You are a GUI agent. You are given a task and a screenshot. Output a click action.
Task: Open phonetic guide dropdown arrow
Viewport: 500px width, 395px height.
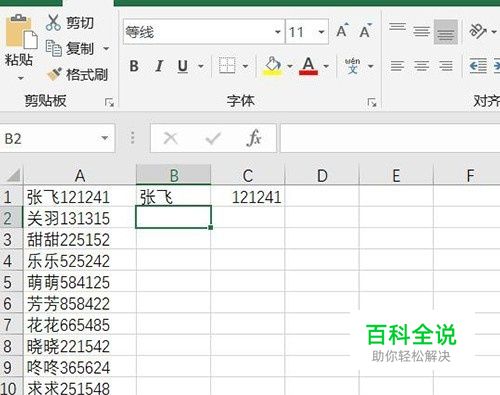click(371, 66)
